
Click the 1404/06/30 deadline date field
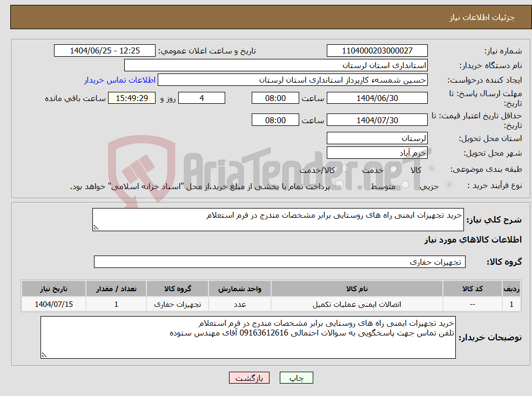click(376, 98)
